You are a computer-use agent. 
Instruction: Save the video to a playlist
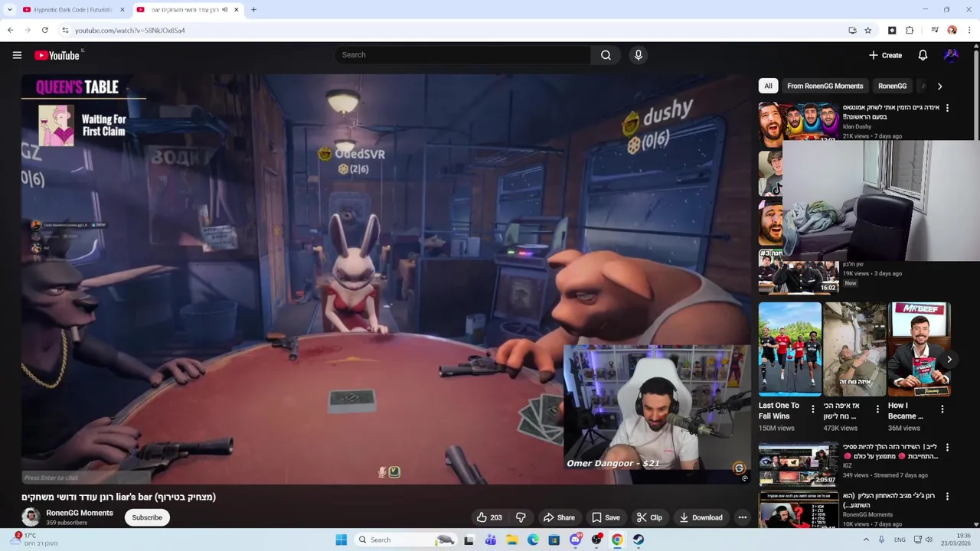(x=606, y=517)
